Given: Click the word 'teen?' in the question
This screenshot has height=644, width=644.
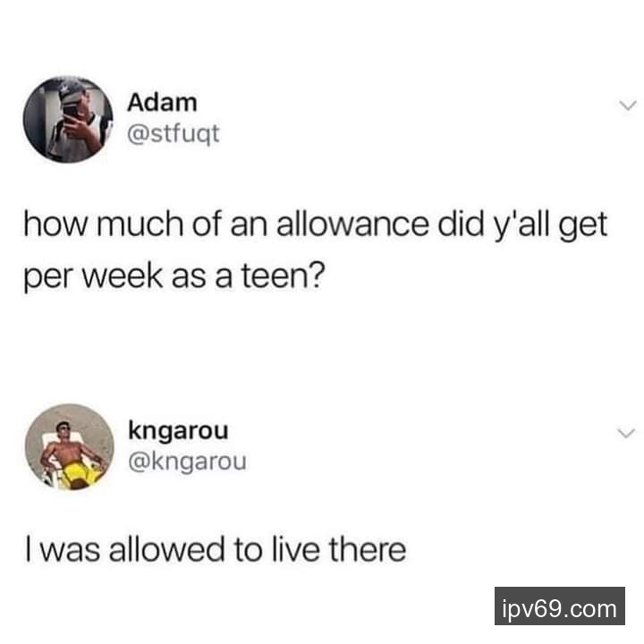Looking at the screenshot, I should [x=283, y=275].
